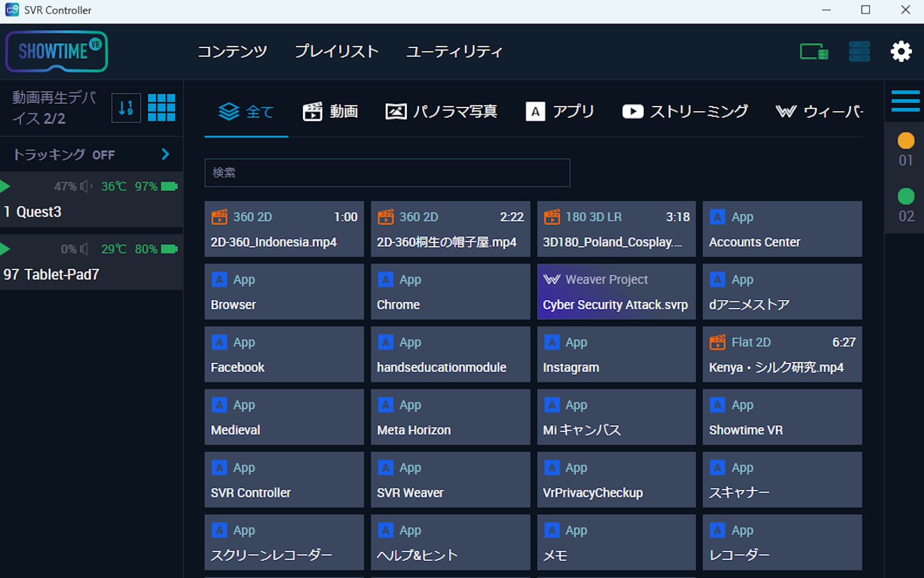Click the device sort order icon
Image resolution: width=924 pixels, height=578 pixels.
tap(126, 108)
